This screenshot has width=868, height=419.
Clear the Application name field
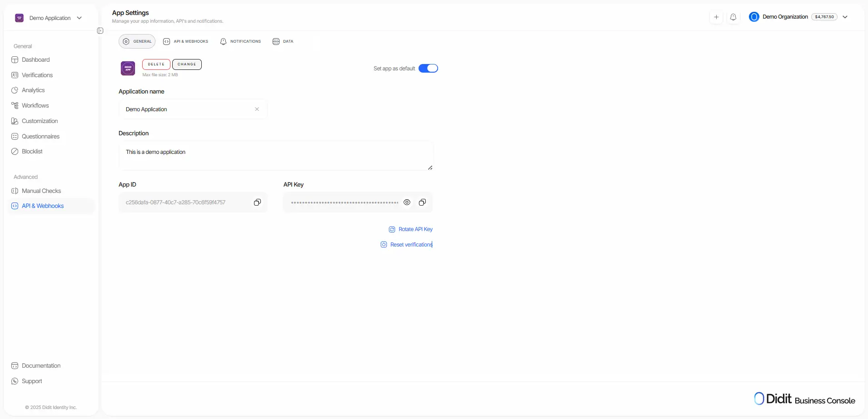(256, 109)
